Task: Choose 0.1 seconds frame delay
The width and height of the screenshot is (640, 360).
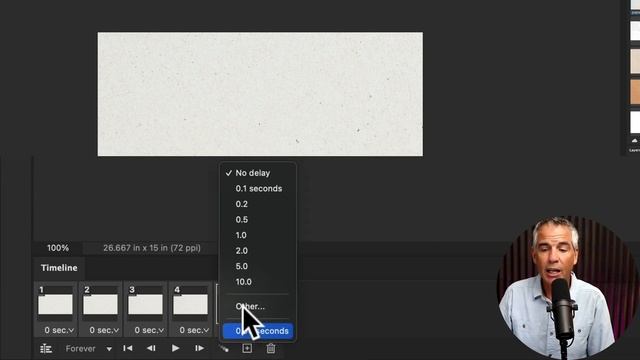Action: [258, 189]
